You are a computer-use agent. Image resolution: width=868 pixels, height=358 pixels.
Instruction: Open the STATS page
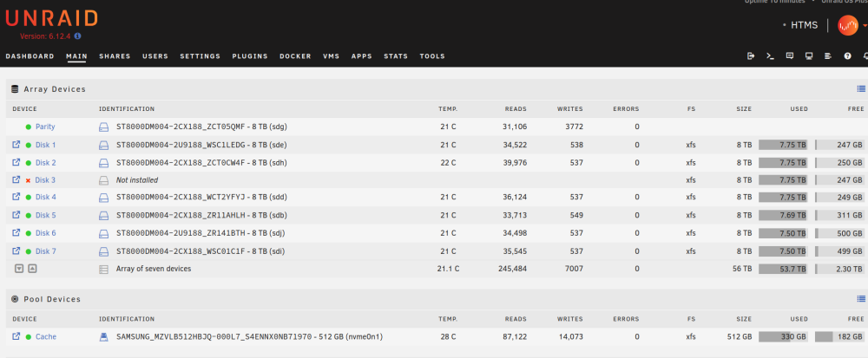[396, 55]
